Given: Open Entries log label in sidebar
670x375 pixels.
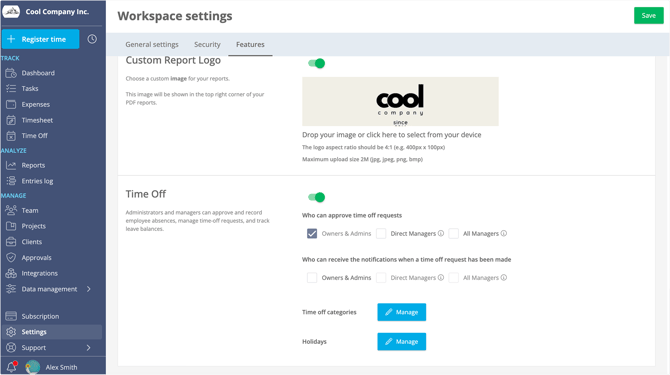Looking at the screenshot, I should pos(38,181).
